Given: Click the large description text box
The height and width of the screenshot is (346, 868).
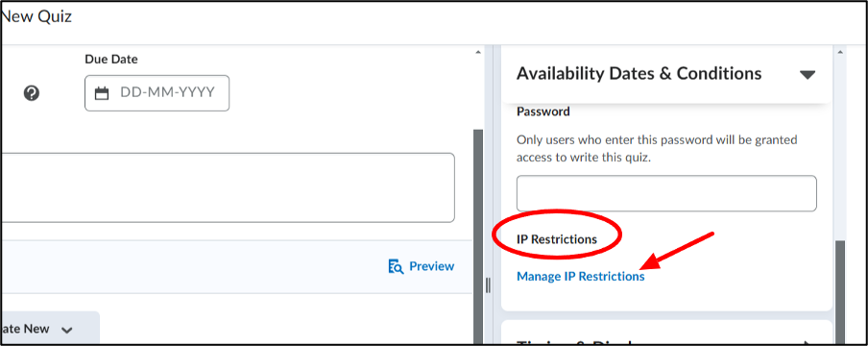Looking at the screenshot, I should (x=228, y=188).
